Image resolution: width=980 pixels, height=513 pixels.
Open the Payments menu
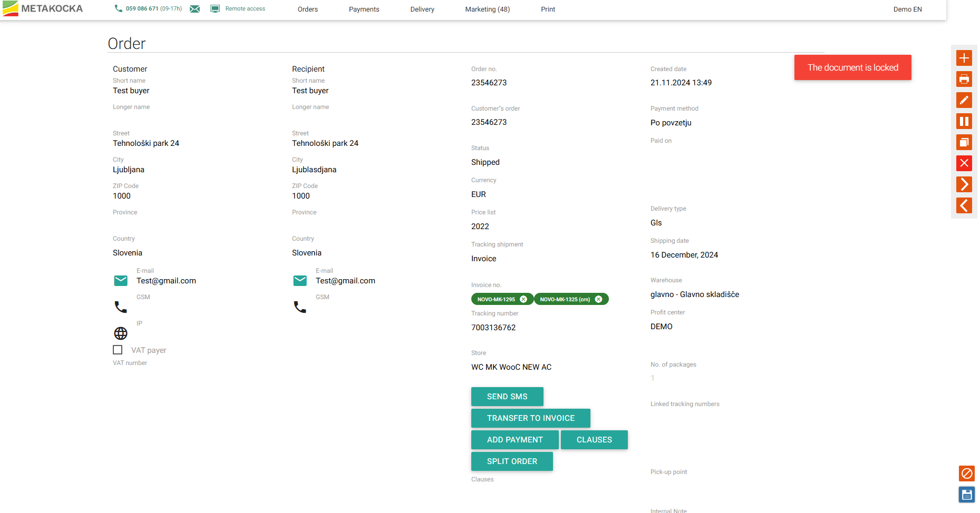tap(364, 9)
